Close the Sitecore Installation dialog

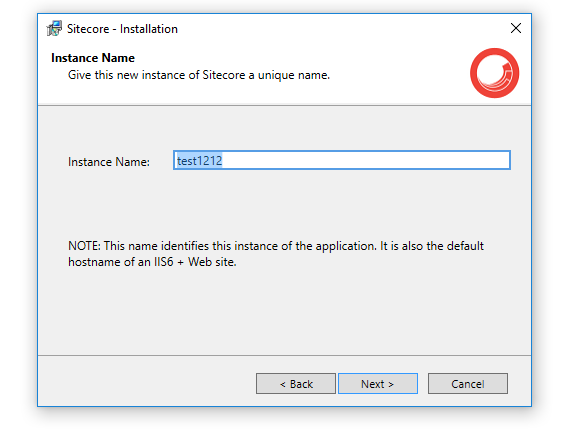[516, 28]
